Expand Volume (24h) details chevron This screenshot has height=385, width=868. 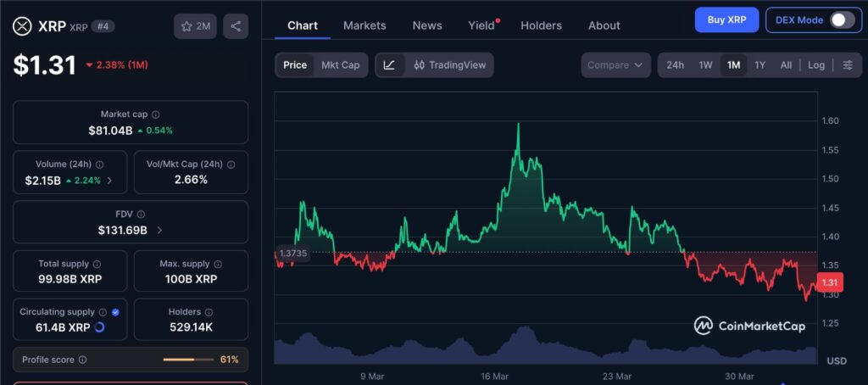[109, 180]
